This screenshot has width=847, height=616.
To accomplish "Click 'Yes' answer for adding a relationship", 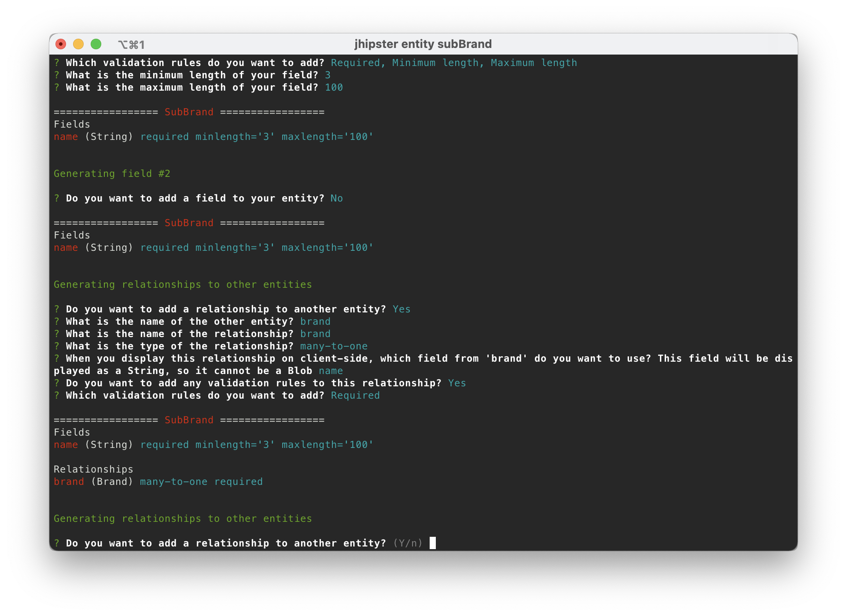I will pos(401,309).
